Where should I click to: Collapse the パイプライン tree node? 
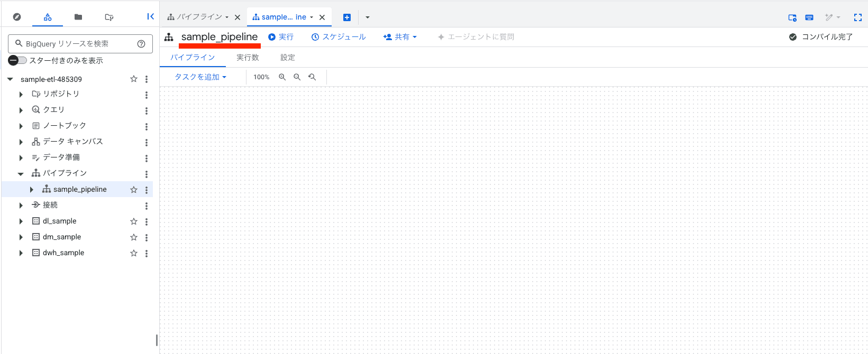(21, 174)
